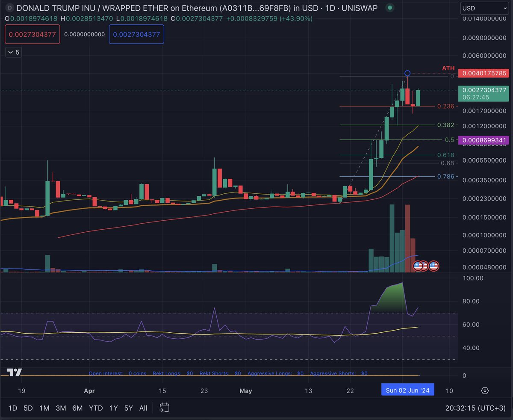Select the 5Y time range

[x=128, y=408]
